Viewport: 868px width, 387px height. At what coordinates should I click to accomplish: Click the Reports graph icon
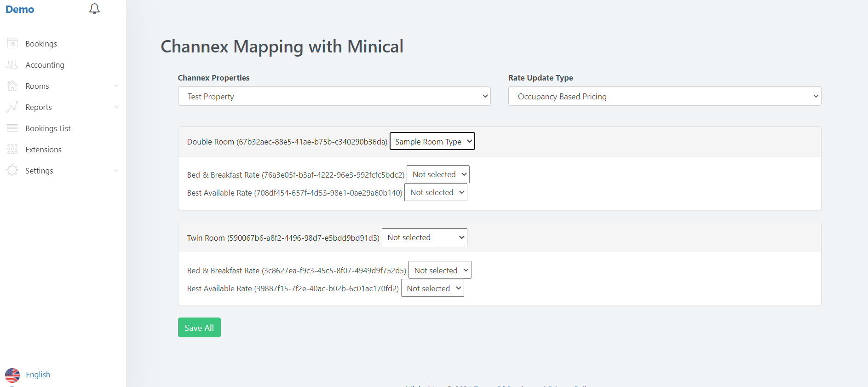click(x=12, y=107)
